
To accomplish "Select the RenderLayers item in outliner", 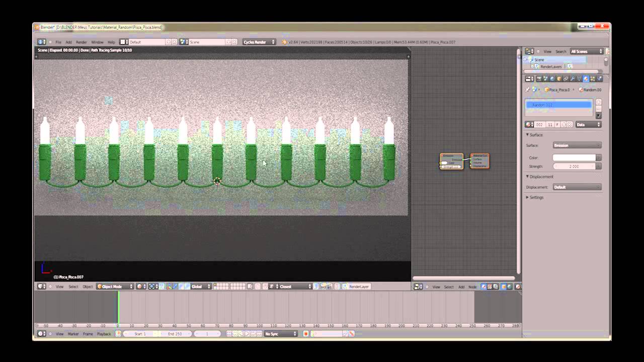I will tap(551, 66).
